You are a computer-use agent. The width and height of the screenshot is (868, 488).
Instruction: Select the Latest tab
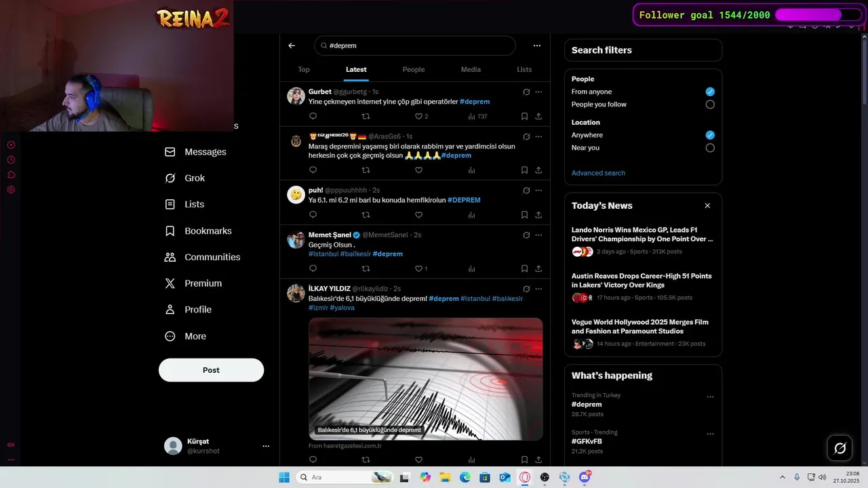point(356,69)
